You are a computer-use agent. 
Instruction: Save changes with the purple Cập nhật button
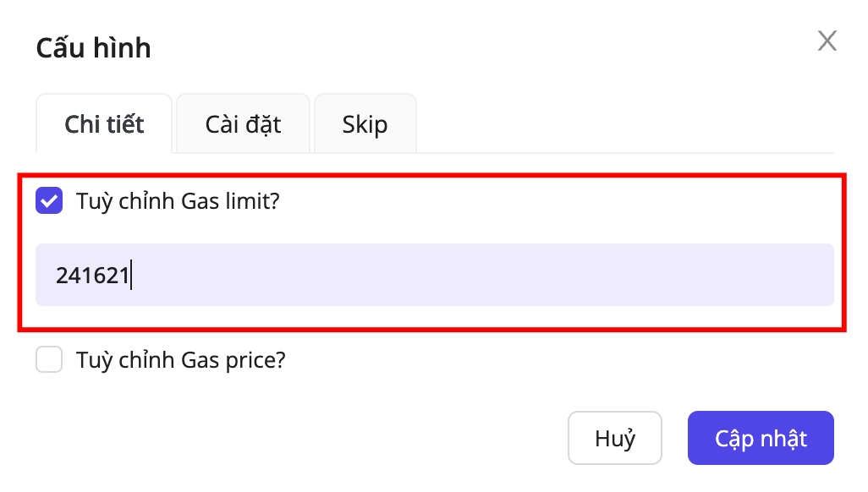tap(760, 439)
